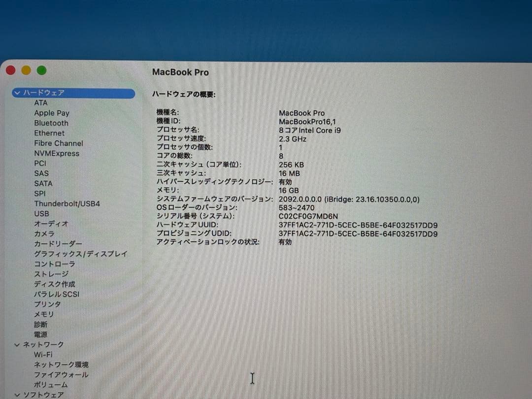Select Fibre Channel
Image resolution: width=532 pixels, height=399 pixels.
58,143
